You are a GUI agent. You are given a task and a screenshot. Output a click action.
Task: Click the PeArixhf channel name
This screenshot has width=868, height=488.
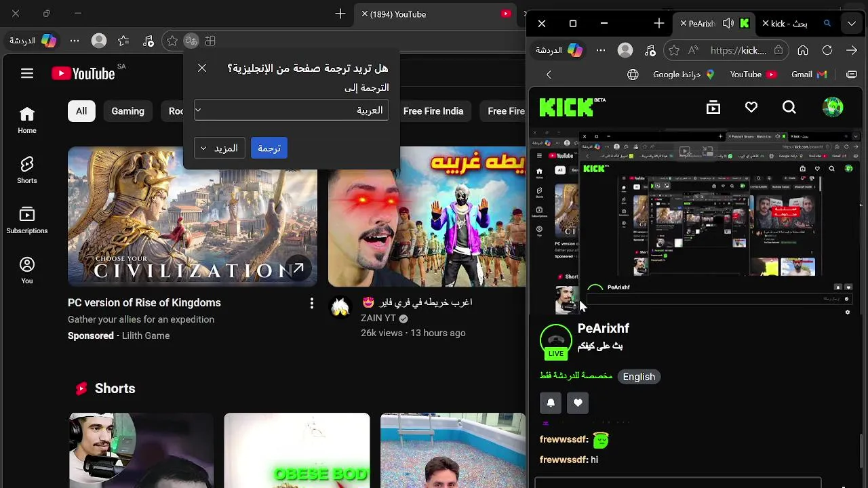coord(604,328)
